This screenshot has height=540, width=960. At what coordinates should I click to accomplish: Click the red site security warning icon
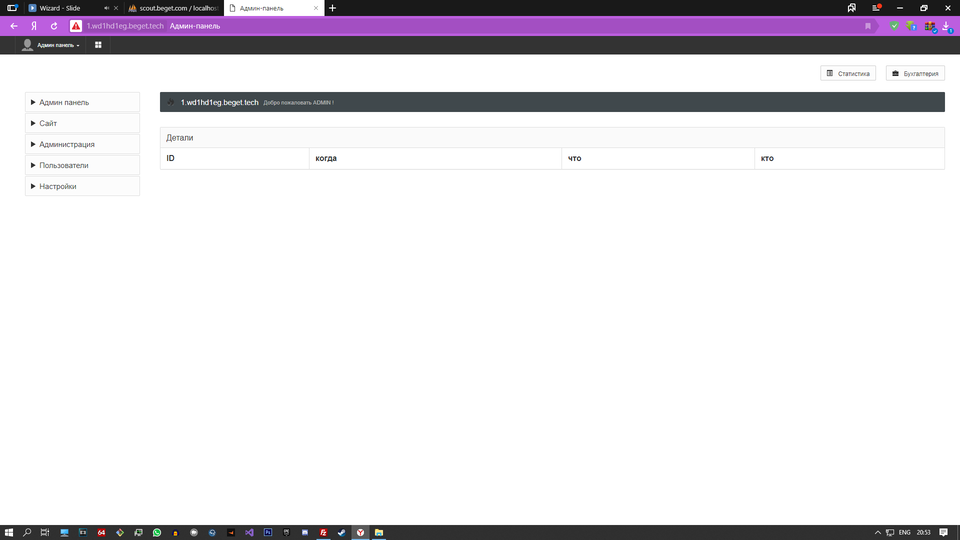(x=76, y=26)
